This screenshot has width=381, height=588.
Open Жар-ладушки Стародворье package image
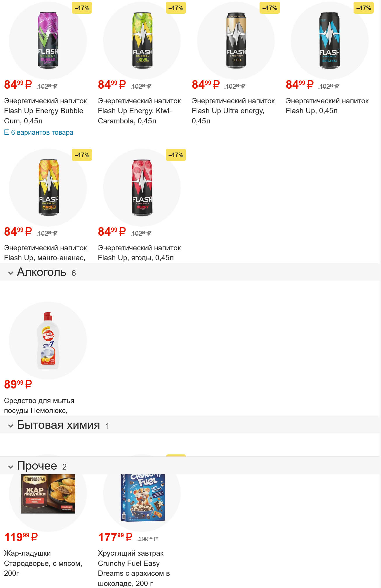click(48, 494)
